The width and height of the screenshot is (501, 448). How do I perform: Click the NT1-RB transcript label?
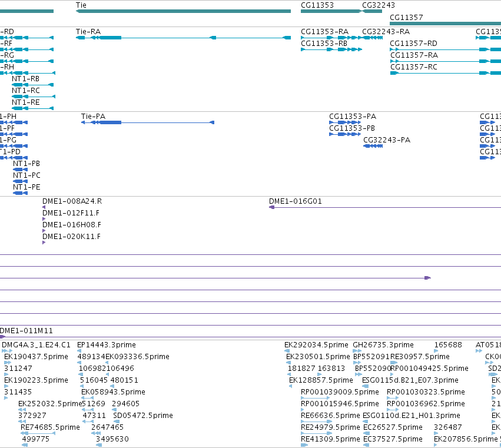click(x=25, y=79)
